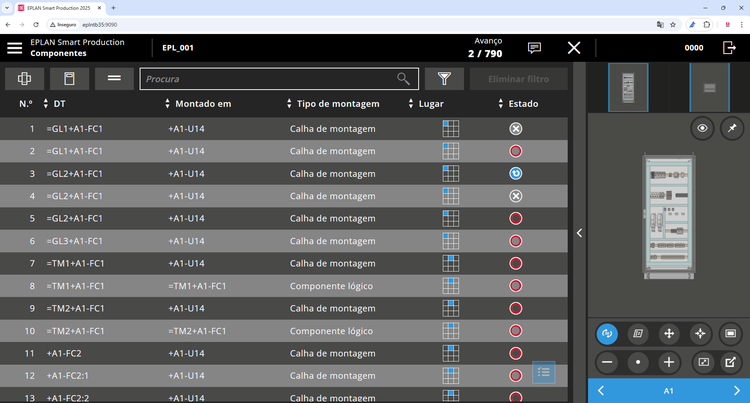Sort by DT column header
Viewport: 750px width, 403px height.
[x=60, y=104]
